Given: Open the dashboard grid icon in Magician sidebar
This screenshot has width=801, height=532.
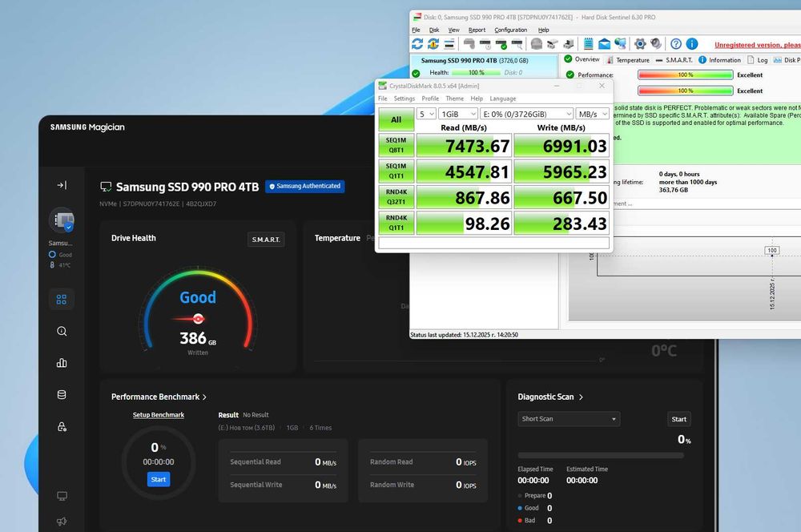Looking at the screenshot, I should click(62, 300).
